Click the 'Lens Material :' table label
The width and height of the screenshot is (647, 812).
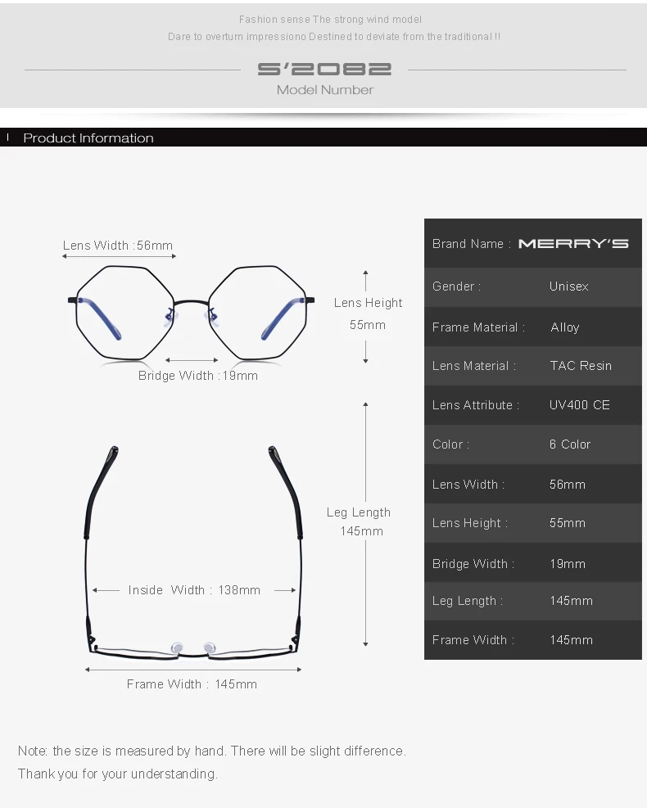(x=474, y=366)
